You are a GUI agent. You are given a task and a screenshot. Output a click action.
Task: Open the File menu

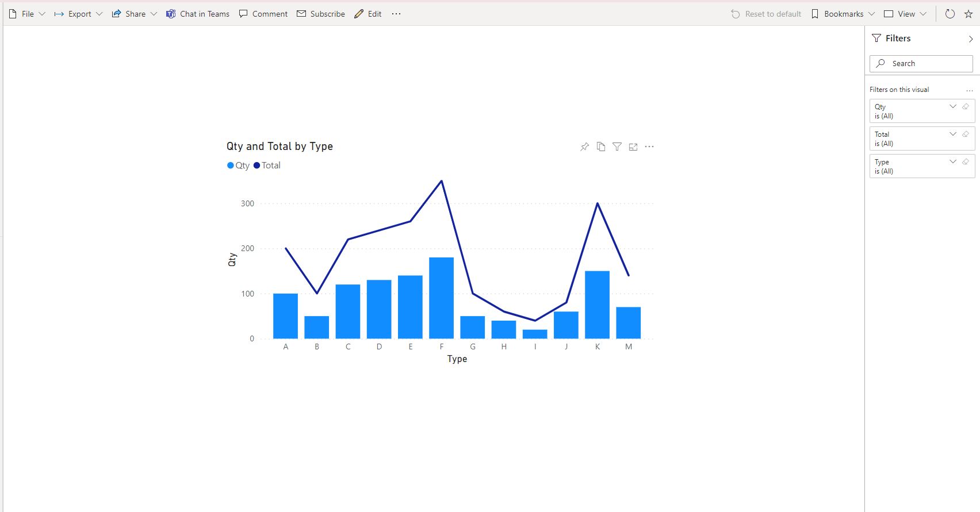27,14
